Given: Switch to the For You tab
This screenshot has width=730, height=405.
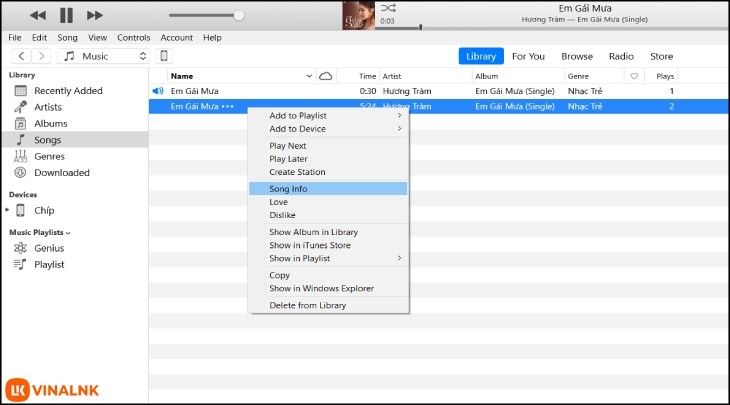Looking at the screenshot, I should pyautogui.click(x=528, y=56).
